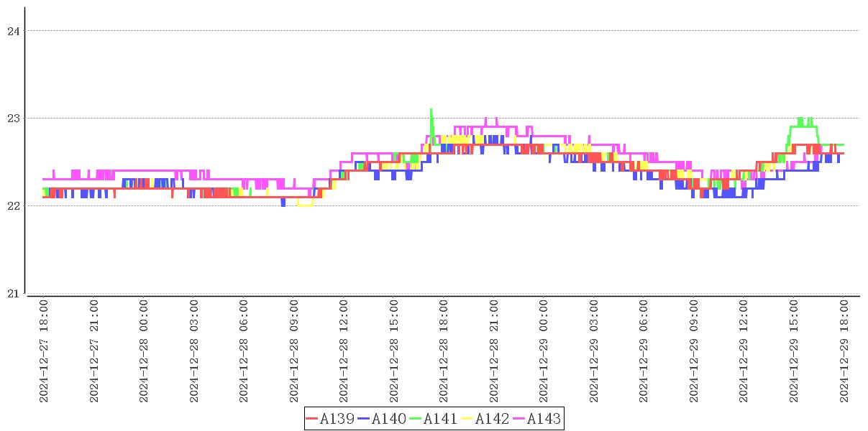Select the 2024-12-27 18:00 x-axis label
The width and height of the screenshot is (868, 431).
(44, 352)
